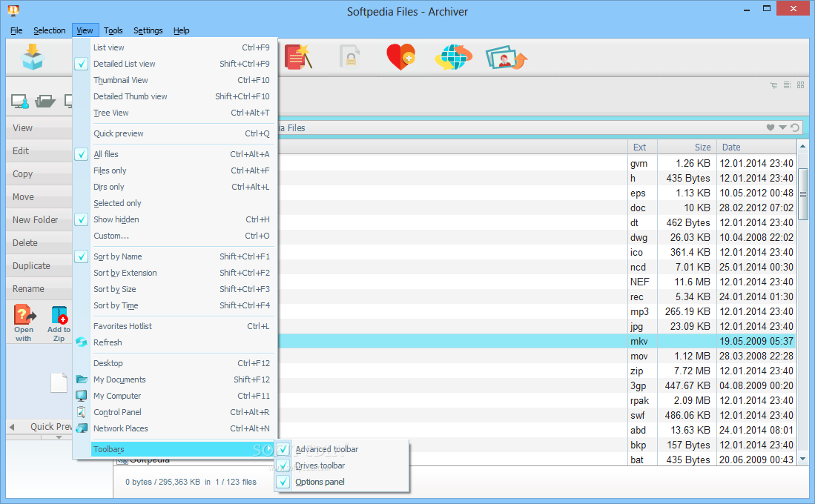Click the Add to Zip icon

pyautogui.click(x=59, y=323)
